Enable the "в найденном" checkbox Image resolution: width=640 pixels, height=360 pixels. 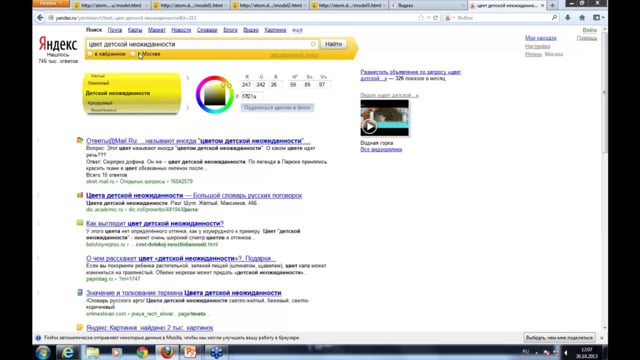[x=90, y=54]
